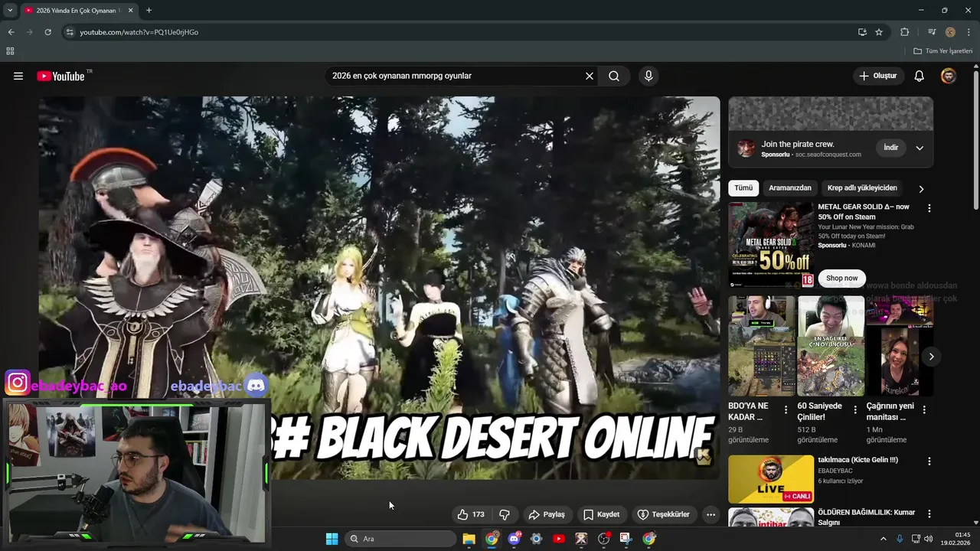Go to the YouTube home logo
The height and width of the screenshot is (551, 980).
click(60, 76)
